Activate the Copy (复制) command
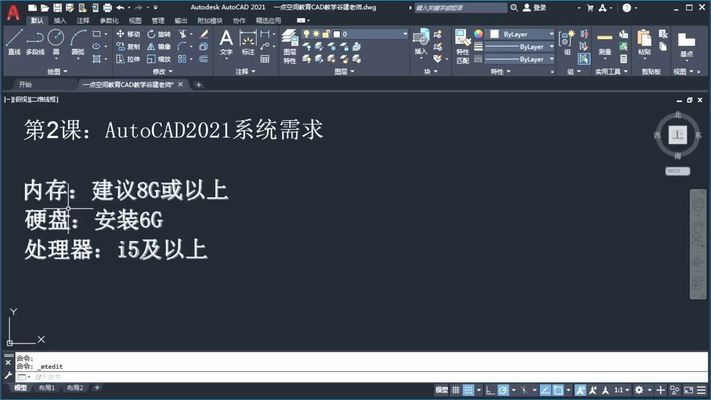Viewport: 711px width, 400px height. pyautogui.click(x=128, y=46)
